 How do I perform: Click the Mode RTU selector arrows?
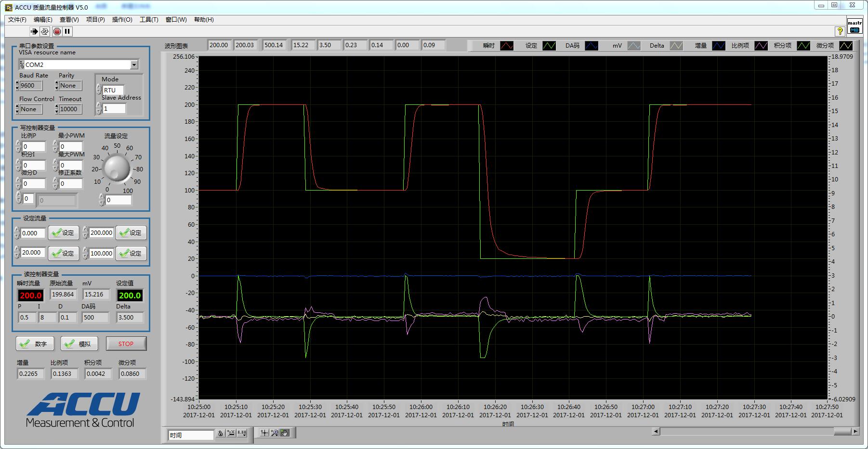pyautogui.click(x=99, y=90)
